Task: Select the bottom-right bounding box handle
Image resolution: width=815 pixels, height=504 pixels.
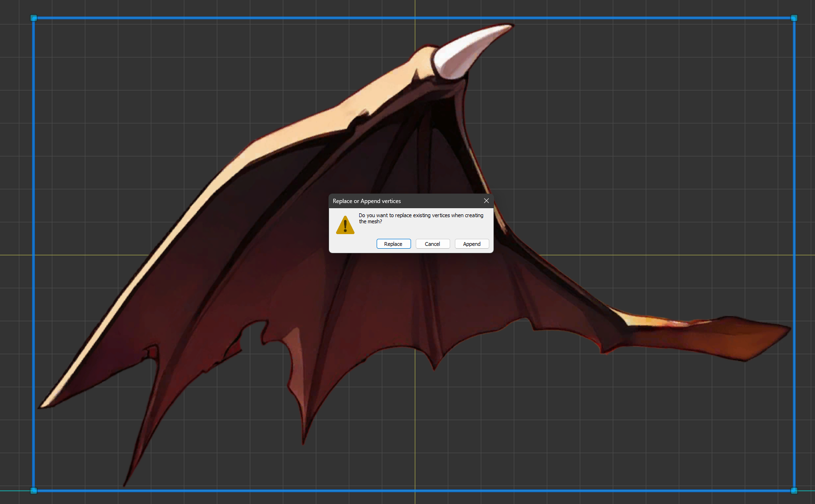Action: tap(794, 490)
